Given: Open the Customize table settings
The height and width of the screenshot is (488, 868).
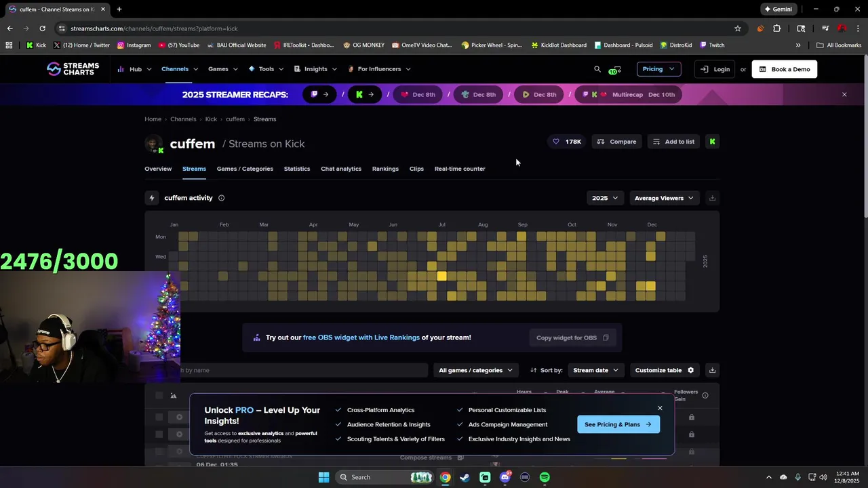Looking at the screenshot, I should click(x=665, y=370).
